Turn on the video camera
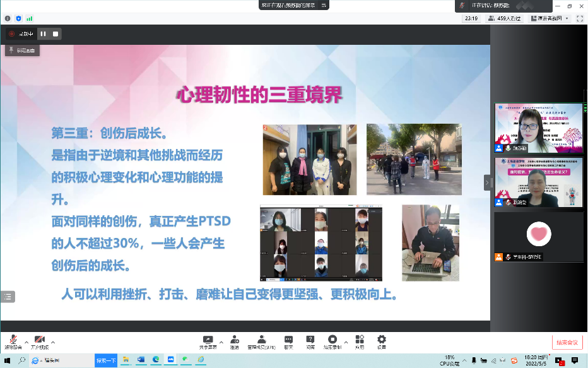 coord(39,342)
